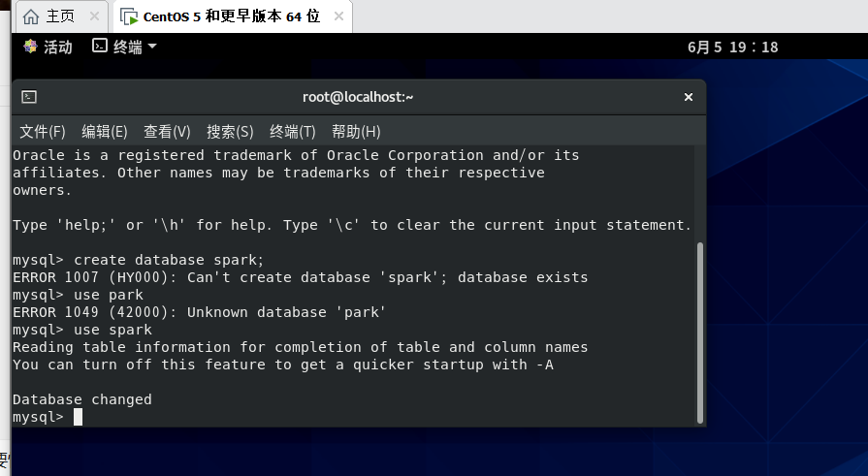Close the root@localhost terminal window

(x=689, y=97)
